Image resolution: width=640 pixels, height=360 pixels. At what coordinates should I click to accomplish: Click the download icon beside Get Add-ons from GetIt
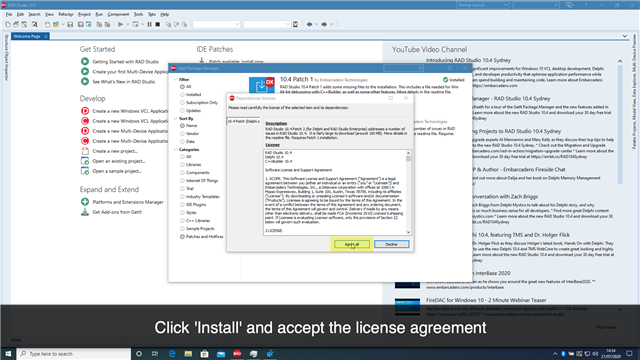click(x=85, y=212)
